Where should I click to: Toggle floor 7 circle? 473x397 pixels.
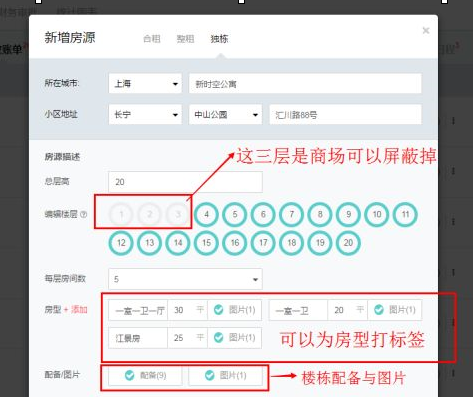point(292,214)
